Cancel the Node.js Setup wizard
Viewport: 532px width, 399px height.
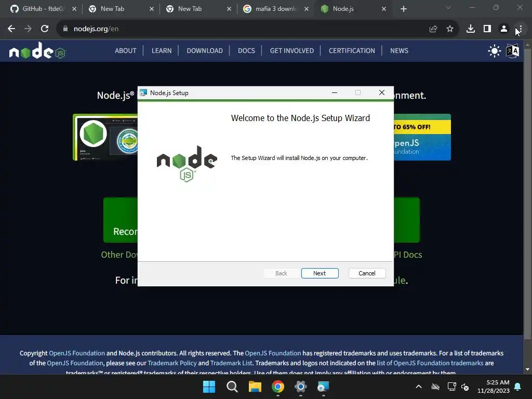pyautogui.click(x=367, y=273)
